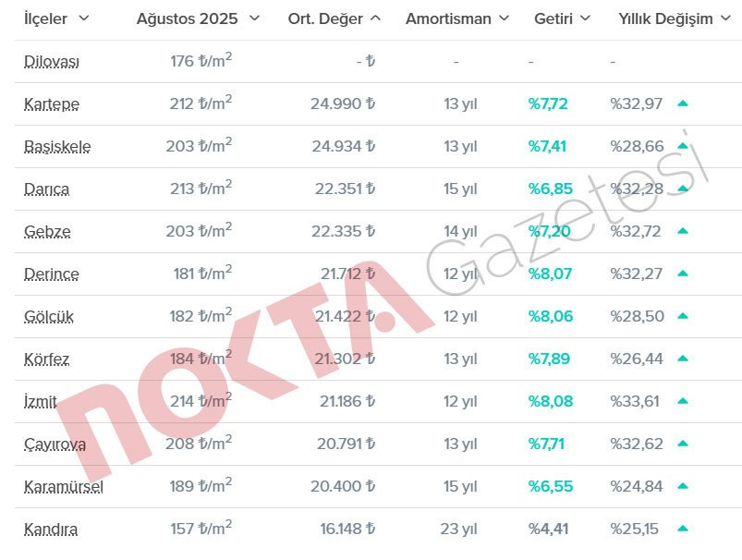Toggle the Ort. Değer sort caret

(373, 18)
